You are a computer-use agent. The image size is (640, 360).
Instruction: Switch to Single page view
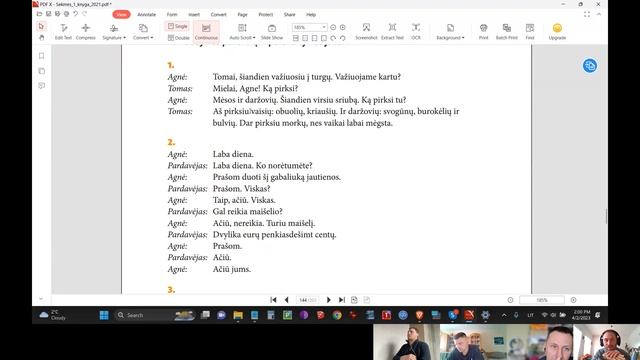tap(178, 26)
